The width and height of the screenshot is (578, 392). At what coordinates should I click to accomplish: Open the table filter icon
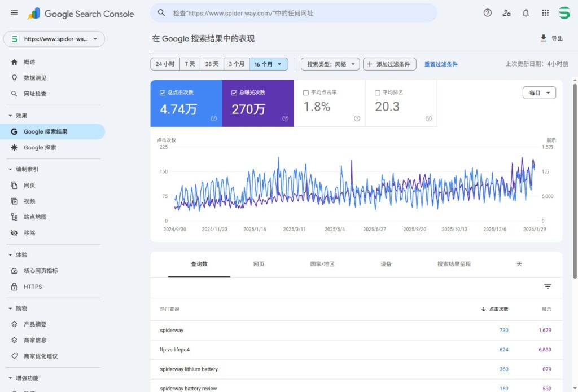(548, 287)
